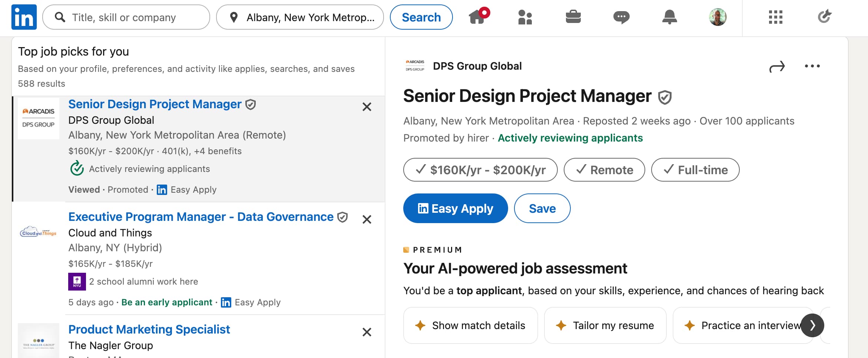The height and width of the screenshot is (358, 868).
Task: Click "2 school alumni work here" text
Action: [x=143, y=282]
